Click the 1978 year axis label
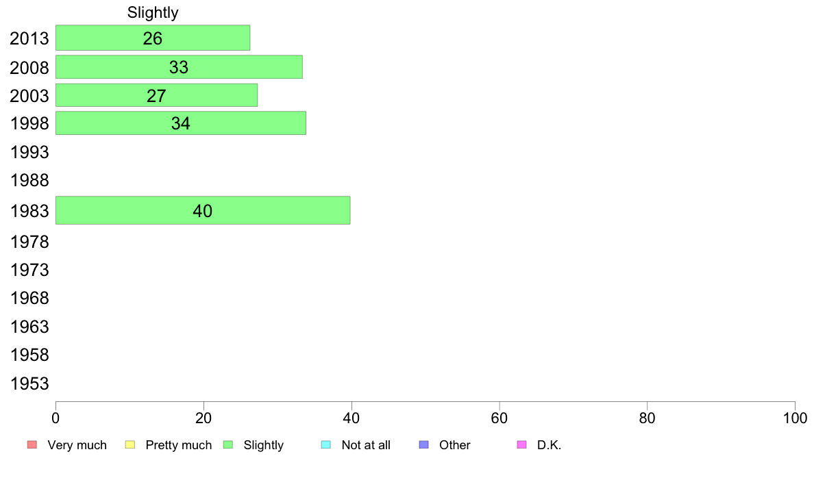 coord(29,242)
